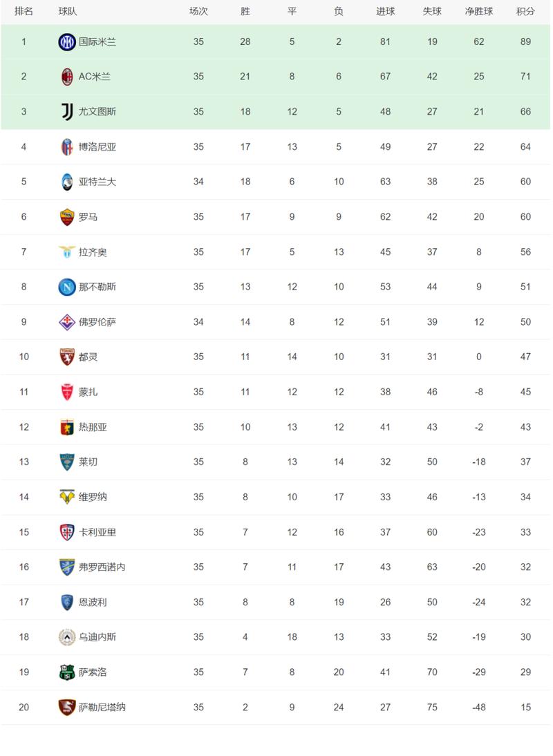The width and height of the screenshot is (553, 756).
Task: Select the 排名 column header
Action: pos(24,12)
